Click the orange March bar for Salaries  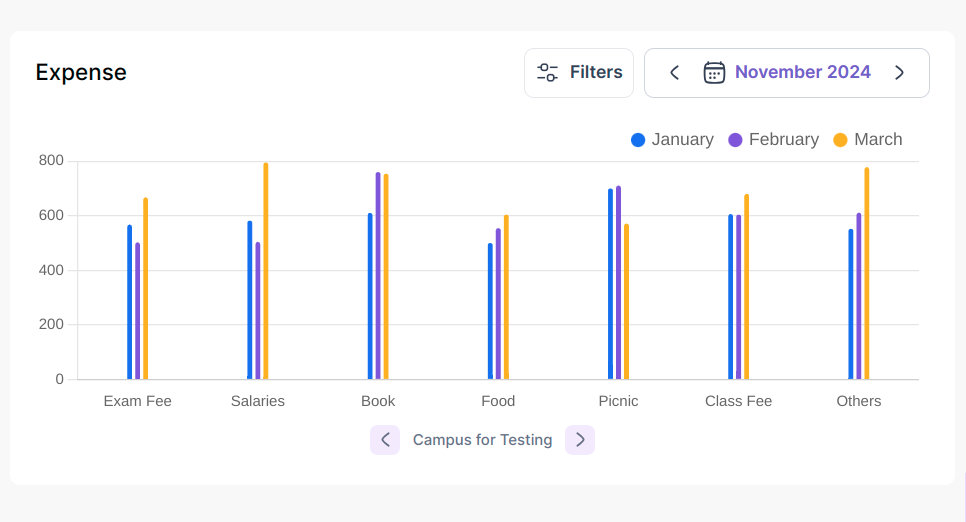(x=265, y=270)
